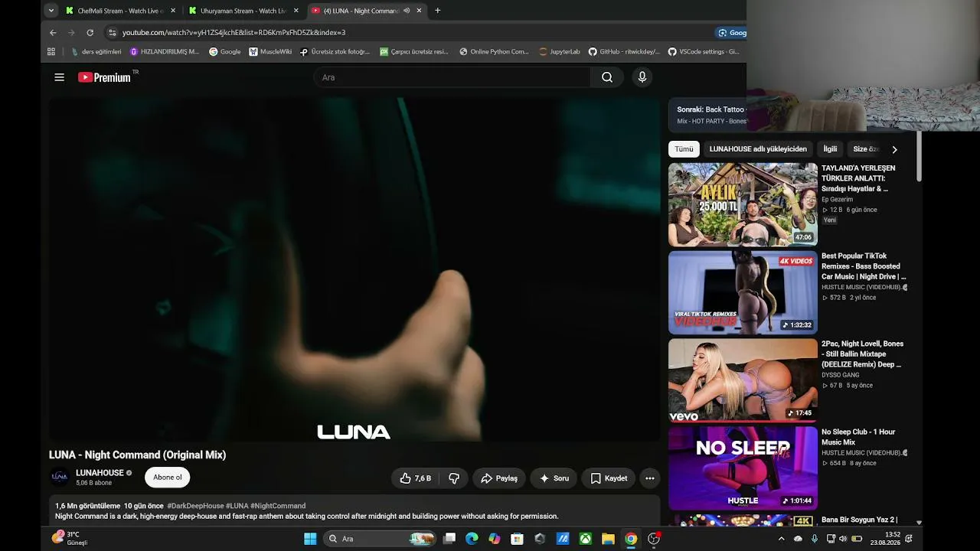This screenshot has width=980, height=551.
Task: Open the ders eğitimleri bookmark
Action: coord(96,52)
